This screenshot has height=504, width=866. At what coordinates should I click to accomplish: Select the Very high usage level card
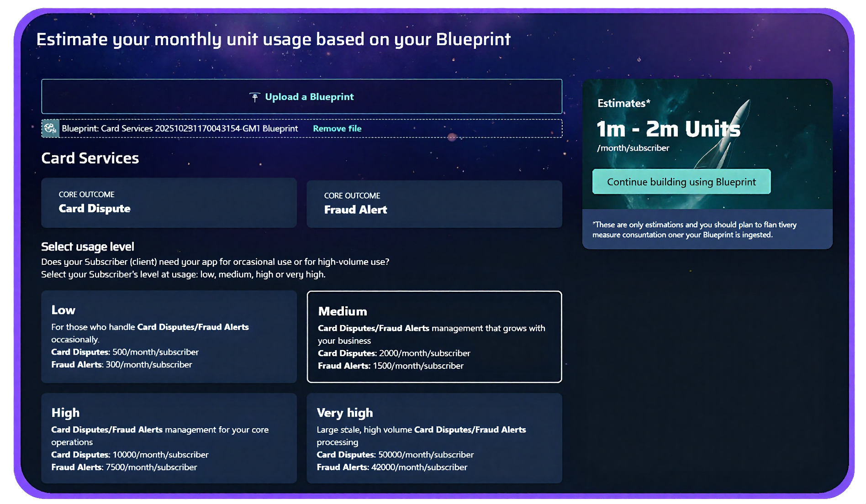click(x=434, y=438)
